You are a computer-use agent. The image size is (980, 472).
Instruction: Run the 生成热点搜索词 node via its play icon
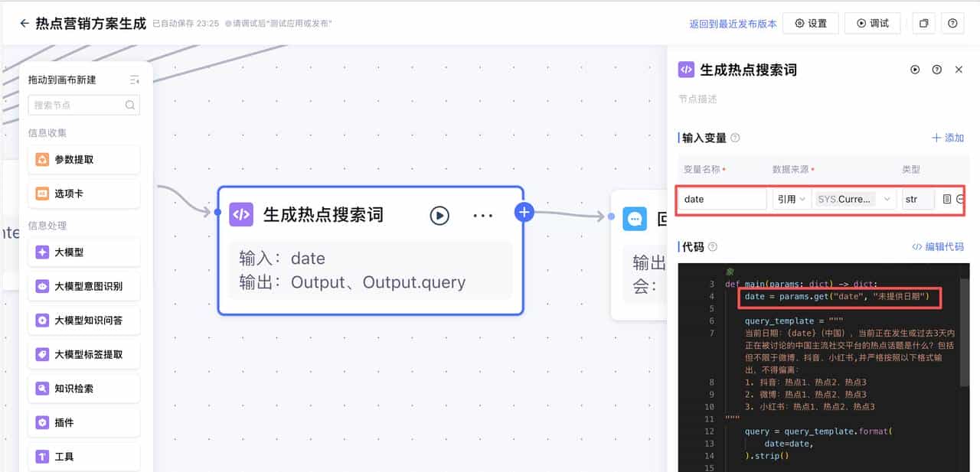pyautogui.click(x=439, y=215)
